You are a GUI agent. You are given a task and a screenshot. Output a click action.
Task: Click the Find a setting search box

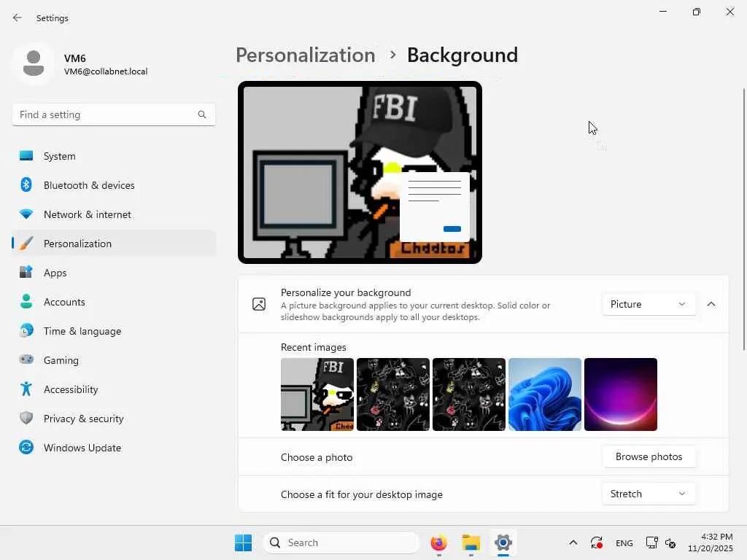pos(113,114)
